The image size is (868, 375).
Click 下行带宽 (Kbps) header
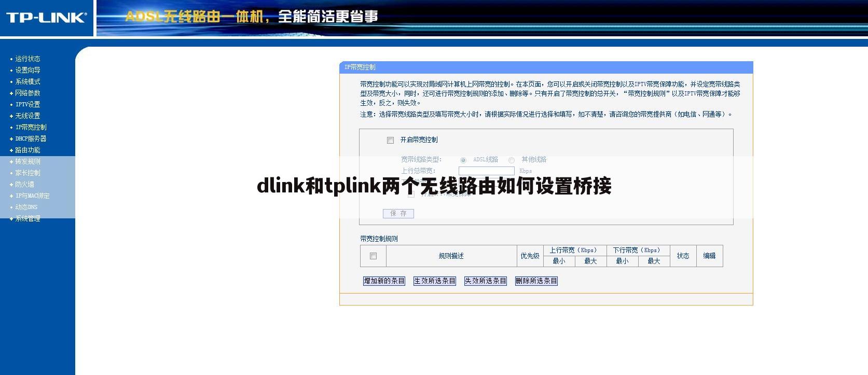(638, 250)
